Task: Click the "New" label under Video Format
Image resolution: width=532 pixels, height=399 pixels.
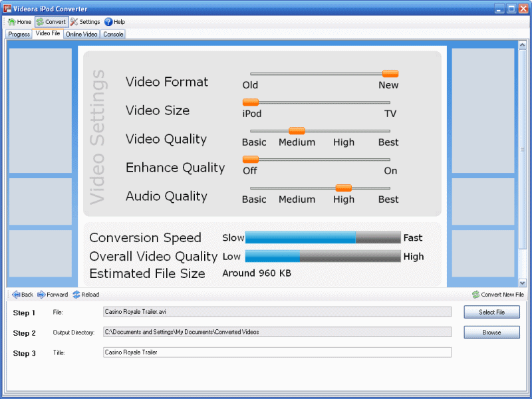Action: click(x=388, y=85)
